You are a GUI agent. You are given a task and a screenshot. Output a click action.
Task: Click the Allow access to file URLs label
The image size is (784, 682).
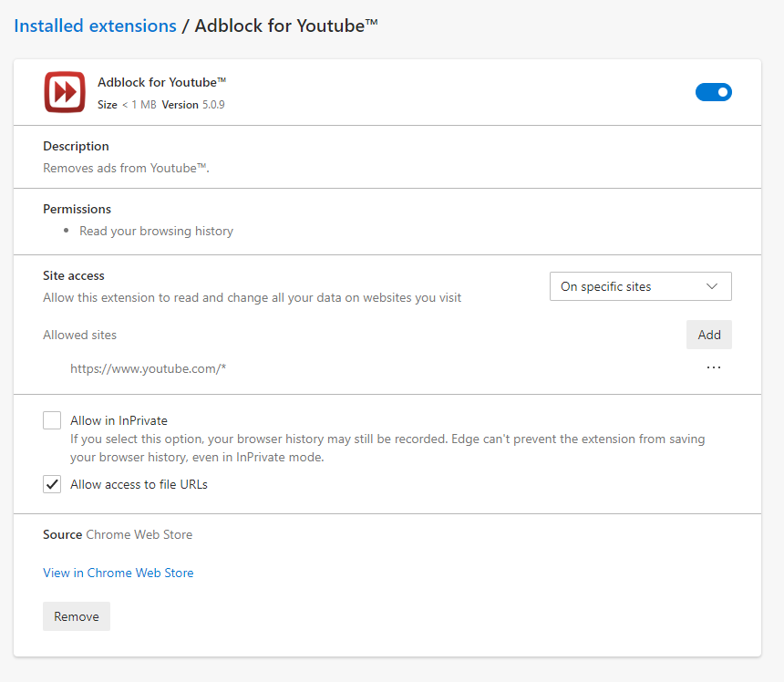139,484
